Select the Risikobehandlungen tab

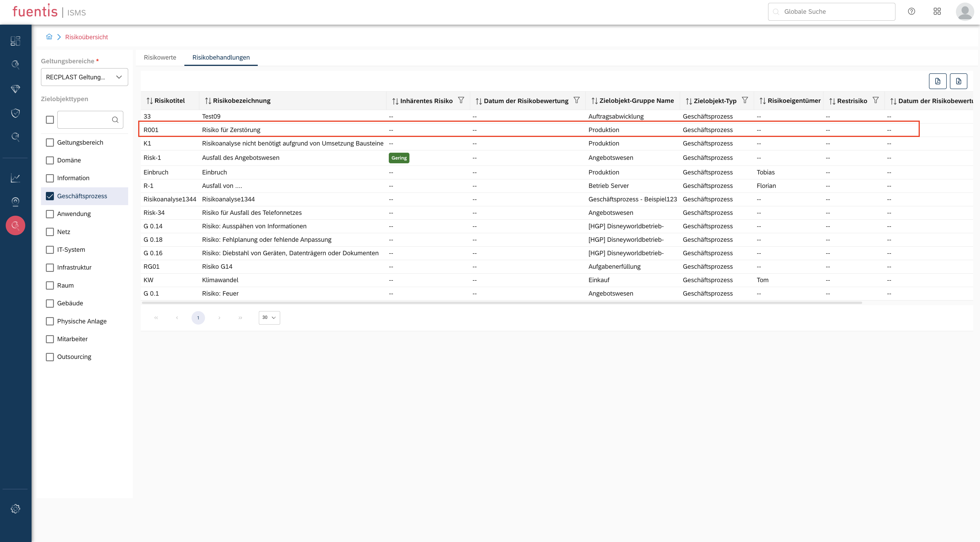pyautogui.click(x=221, y=57)
